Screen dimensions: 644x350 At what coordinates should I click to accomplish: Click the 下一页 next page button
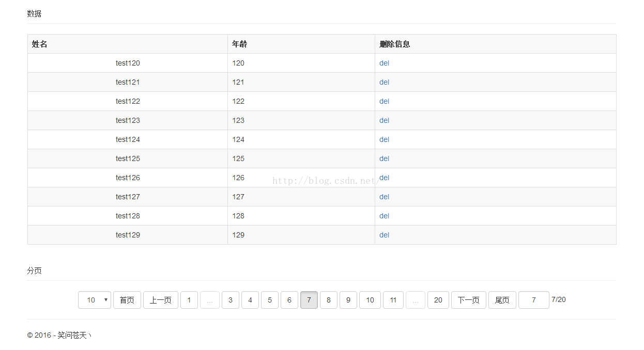(469, 300)
